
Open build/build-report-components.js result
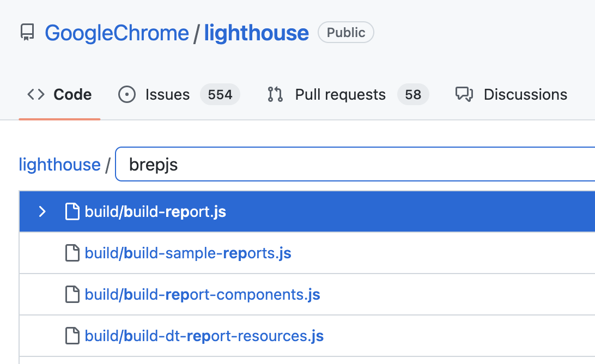click(x=202, y=295)
